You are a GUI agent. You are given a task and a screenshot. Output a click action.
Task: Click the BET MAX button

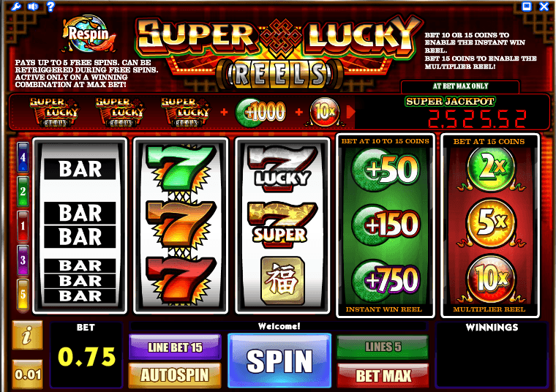coord(383,375)
